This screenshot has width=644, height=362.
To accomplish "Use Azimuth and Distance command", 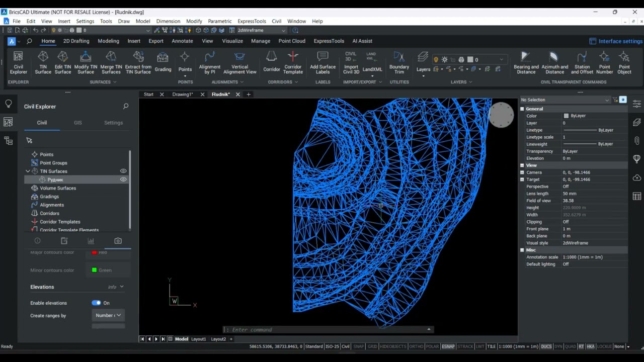I will click(554, 62).
